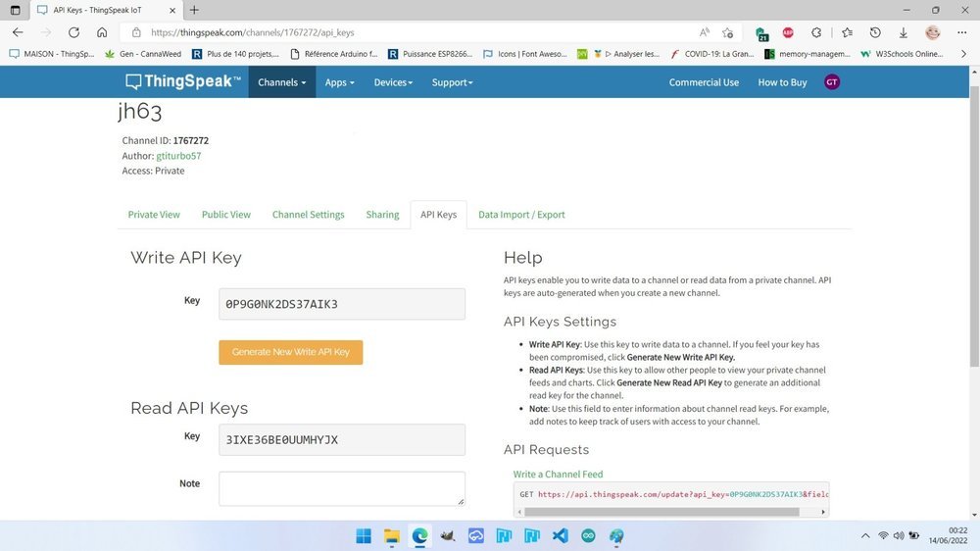Screen dimensions: 980x551
Task: Click the Read API Key field
Action: click(x=342, y=439)
